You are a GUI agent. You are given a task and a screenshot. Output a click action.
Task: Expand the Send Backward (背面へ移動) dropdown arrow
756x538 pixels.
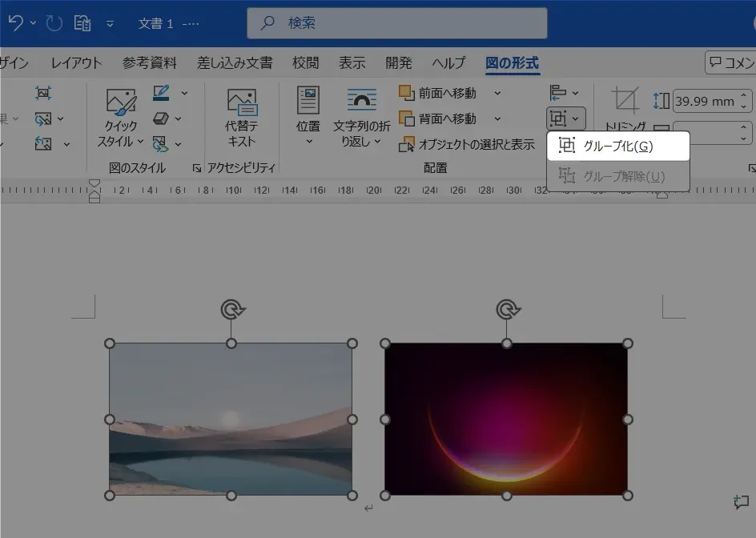[x=497, y=118]
